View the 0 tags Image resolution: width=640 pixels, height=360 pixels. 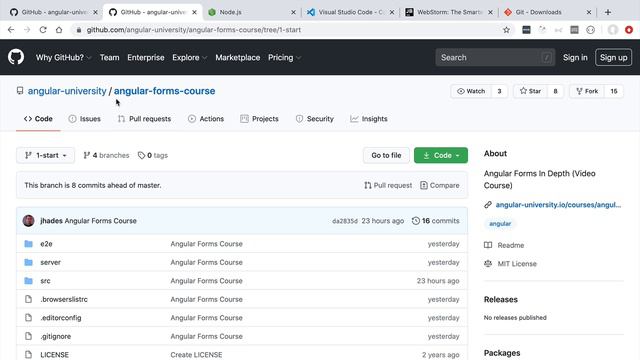coord(153,155)
